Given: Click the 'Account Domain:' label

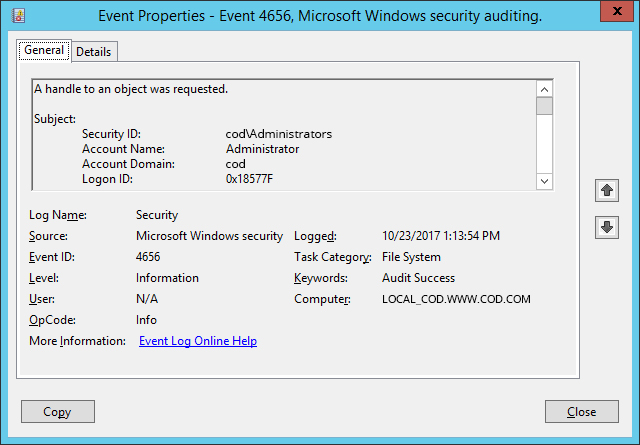Looking at the screenshot, I should 128,164.
